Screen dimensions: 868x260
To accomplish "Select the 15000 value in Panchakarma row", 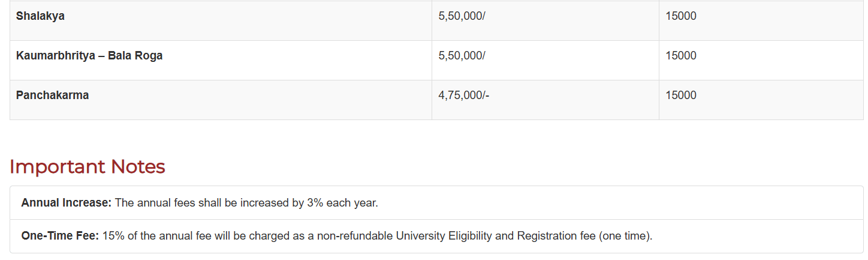I will pyautogui.click(x=680, y=95).
